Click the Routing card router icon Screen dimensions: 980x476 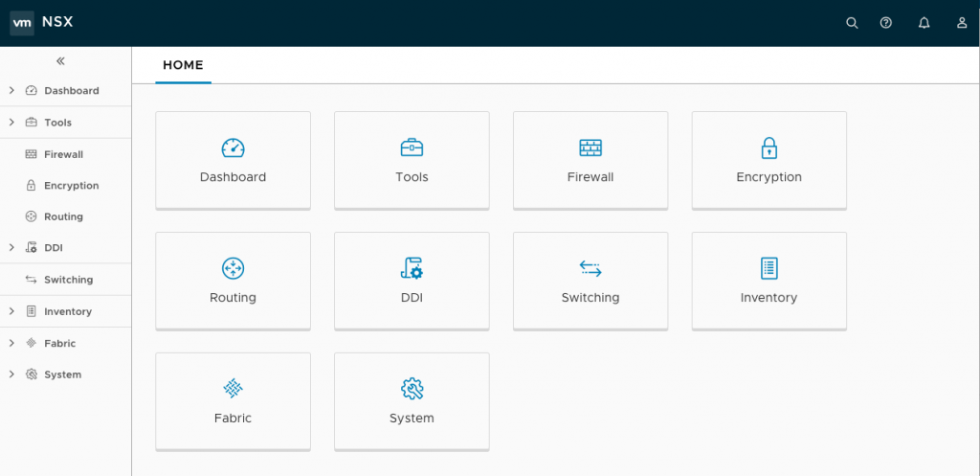point(234,268)
